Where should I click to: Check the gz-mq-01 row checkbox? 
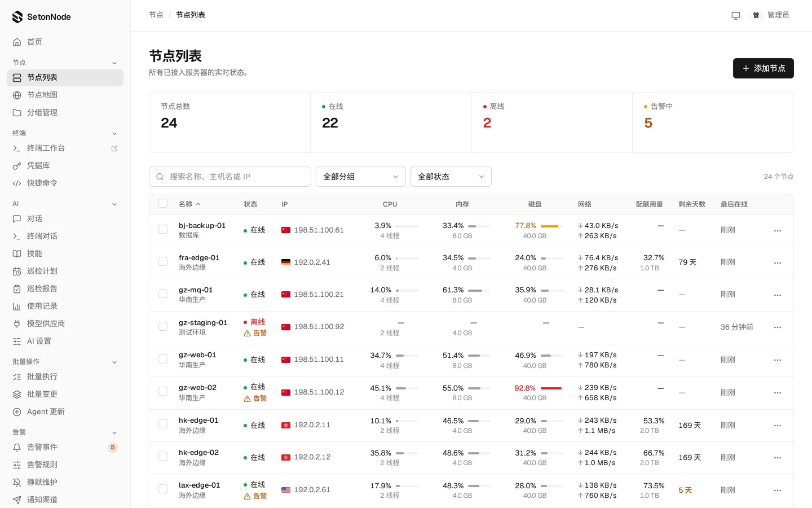point(163,294)
